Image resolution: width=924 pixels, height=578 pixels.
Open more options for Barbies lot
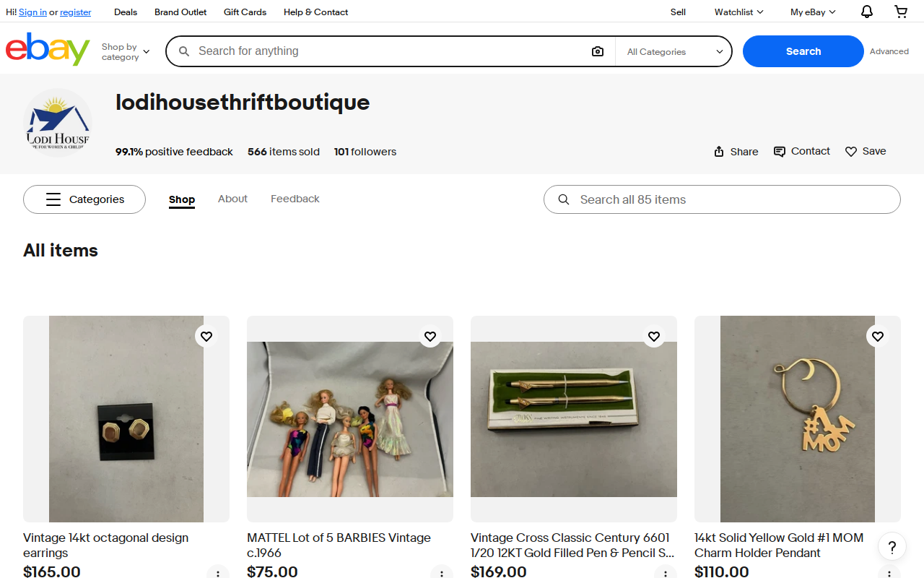point(442,573)
